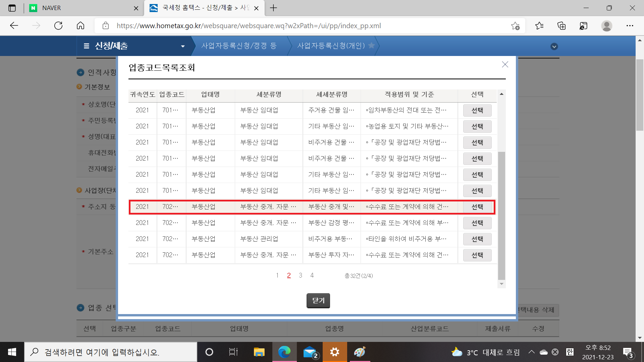Show hidden system tray icons

click(x=531, y=352)
